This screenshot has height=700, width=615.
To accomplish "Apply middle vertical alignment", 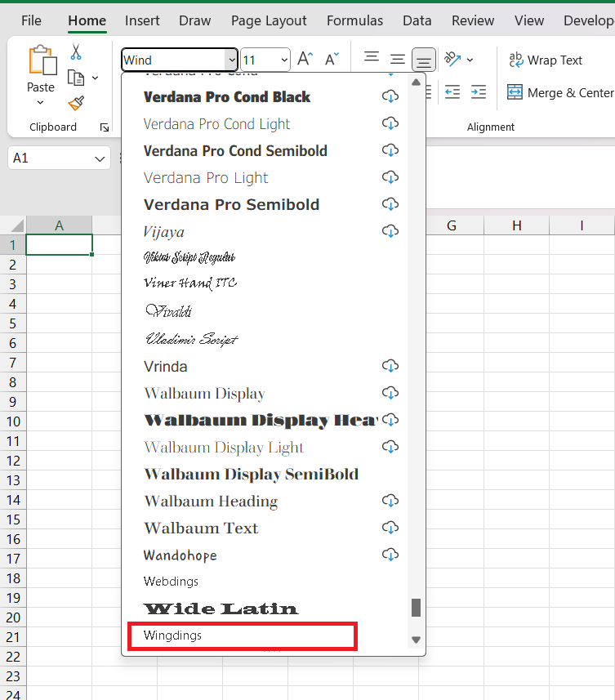I will tap(397, 59).
